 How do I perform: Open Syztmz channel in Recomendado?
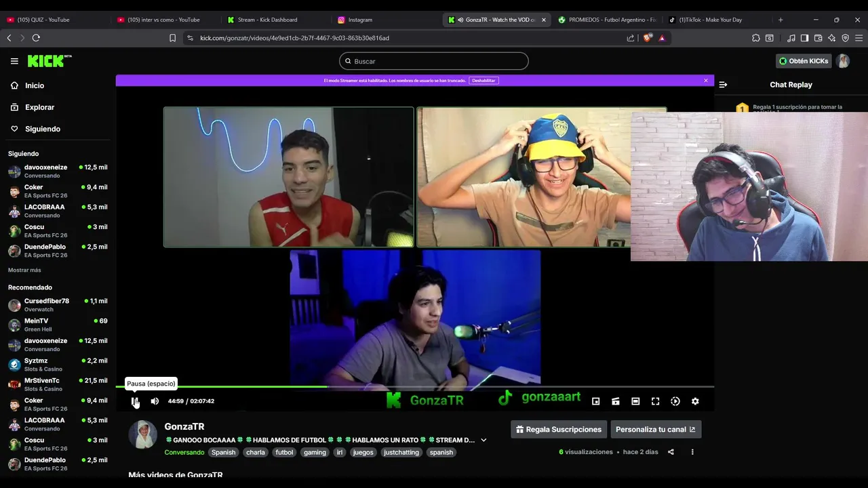pyautogui.click(x=58, y=365)
